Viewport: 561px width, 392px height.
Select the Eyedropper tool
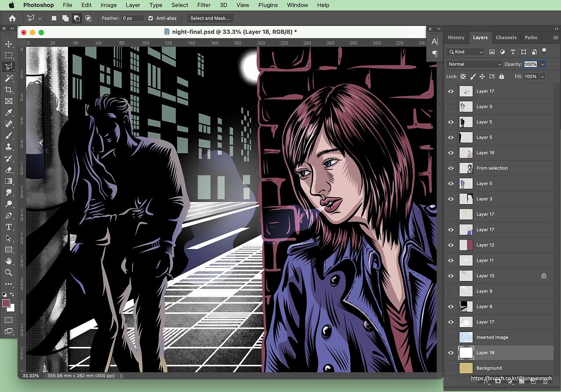pyautogui.click(x=8, y=113)
